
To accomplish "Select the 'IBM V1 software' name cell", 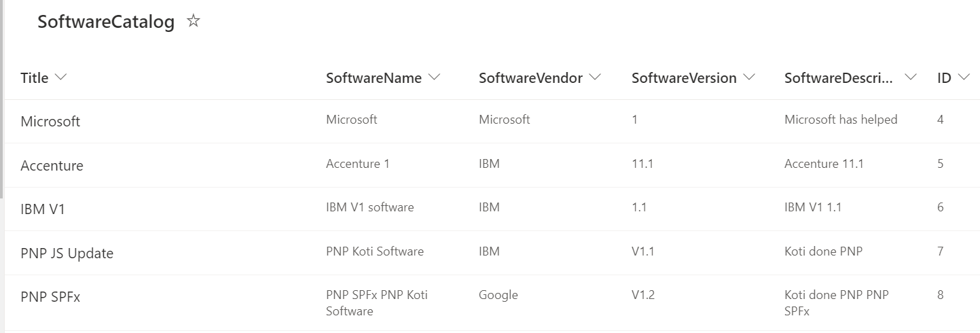I will (x=369, y=207).
